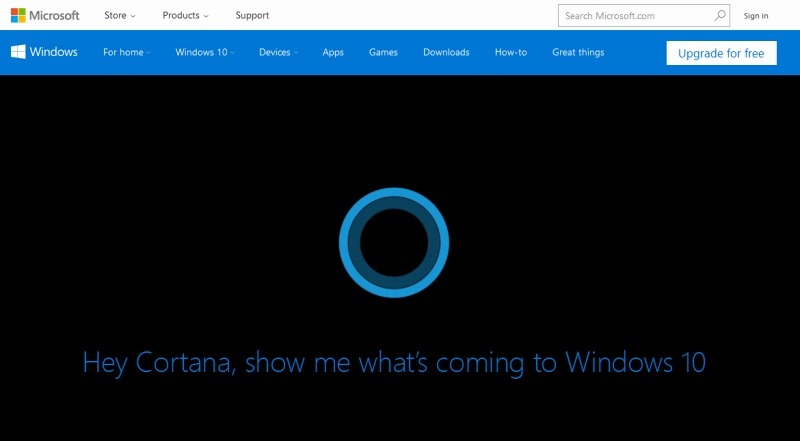
Task: Click the Windows logo in blue bar
Action: tap(18, 52)
